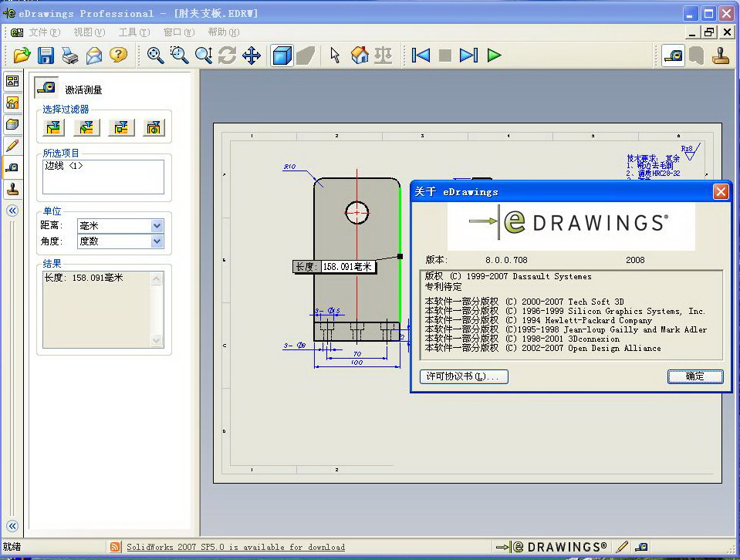Open the Markup pencil tab in left sidebar
740x560 pixels.
coord(13,146)
